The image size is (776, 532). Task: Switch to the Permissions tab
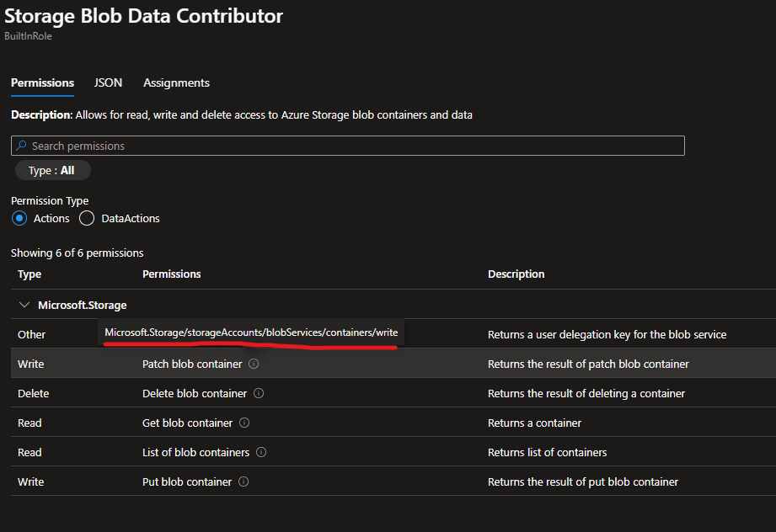pyautogui.click(x=43, y=83)
